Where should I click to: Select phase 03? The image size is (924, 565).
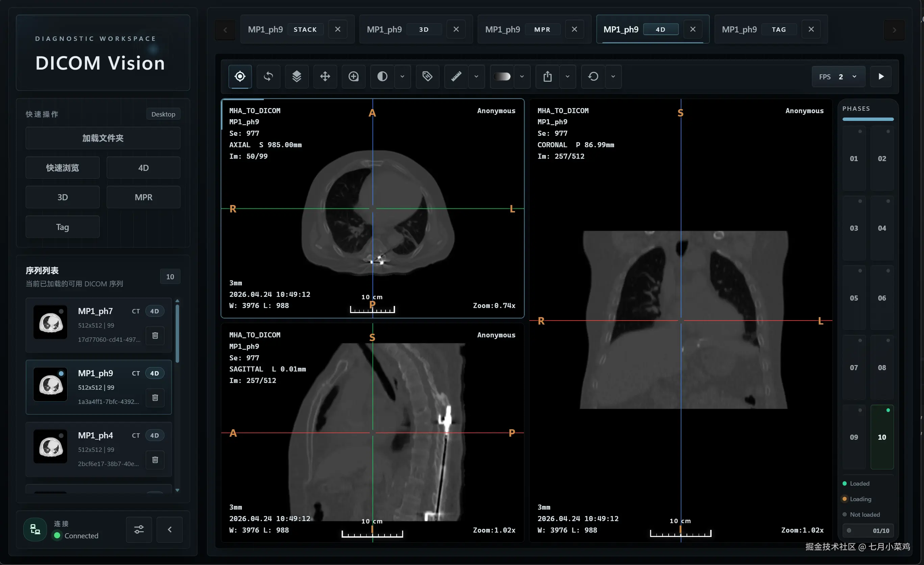[x=854, y=228]
